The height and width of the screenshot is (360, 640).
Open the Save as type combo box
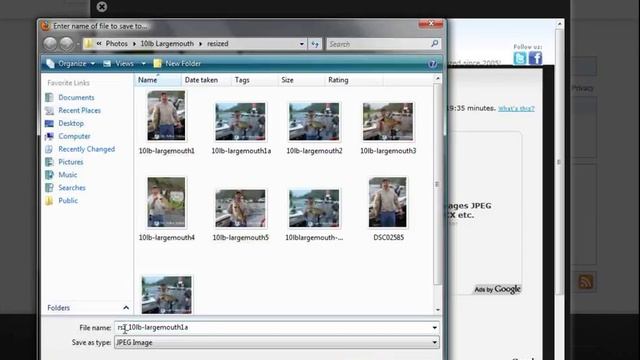coord(277,342)
